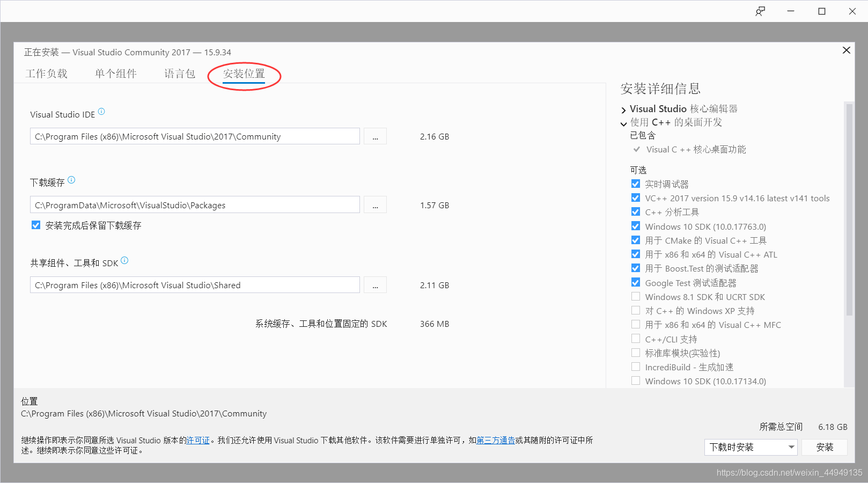
Task: Click the 2.16 GB size value
Action: click(x=435, y=136)
